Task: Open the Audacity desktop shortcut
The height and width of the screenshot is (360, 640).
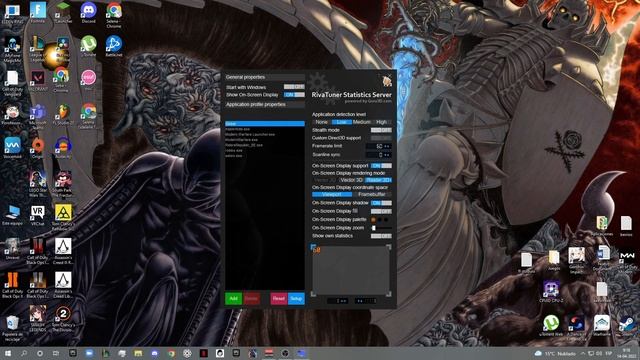Action: (x=63, y=148)
